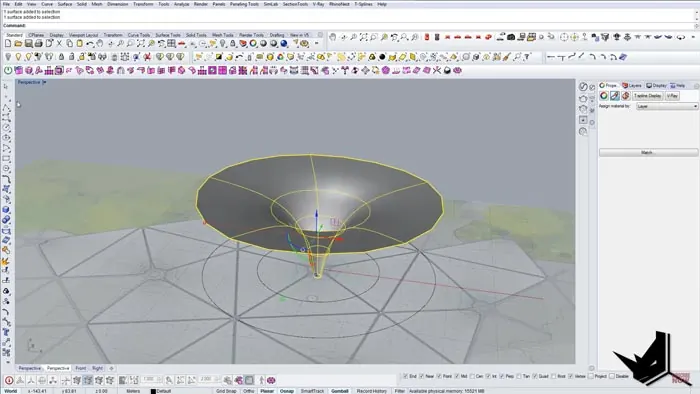700x394 pixels.
Task: Cut selection with the scissors icon
Action: click(x=59, y=44)
